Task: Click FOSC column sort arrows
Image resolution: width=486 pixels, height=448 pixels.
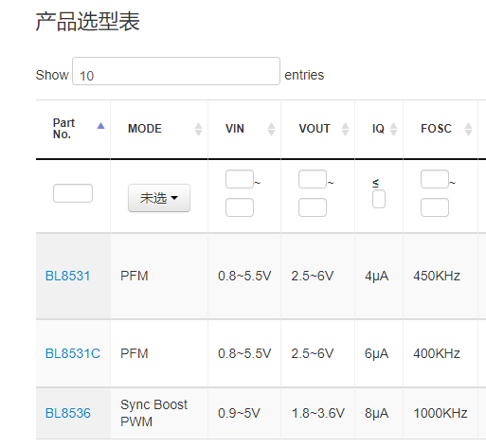Action: pyautogui.click(x=469, y=129)
